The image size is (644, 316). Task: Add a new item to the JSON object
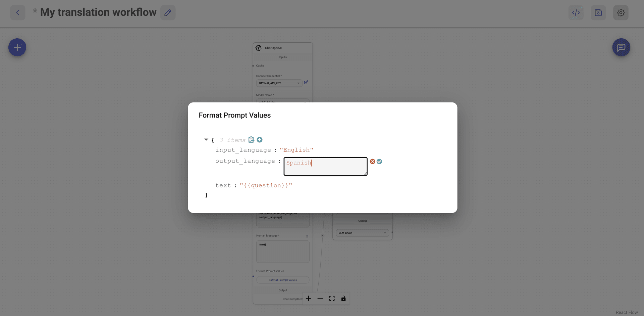point(260,140)
